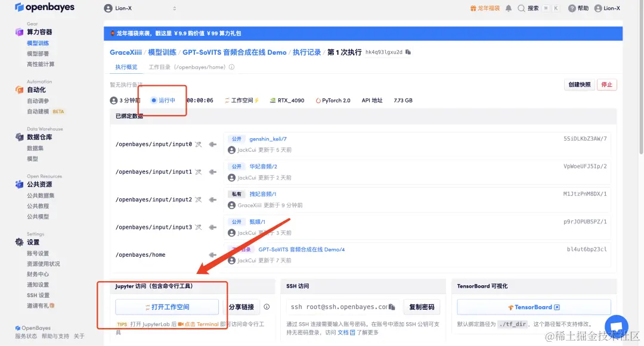Open GPT-SoVITS 音频合成在线 Demo/4 working directory link
The width and height of the screenshot is (644, 346).
(x=302, y=250)
